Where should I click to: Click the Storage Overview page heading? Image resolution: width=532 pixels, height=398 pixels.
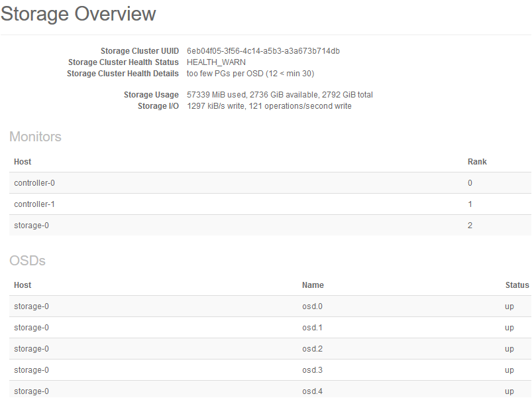[78, 14]
